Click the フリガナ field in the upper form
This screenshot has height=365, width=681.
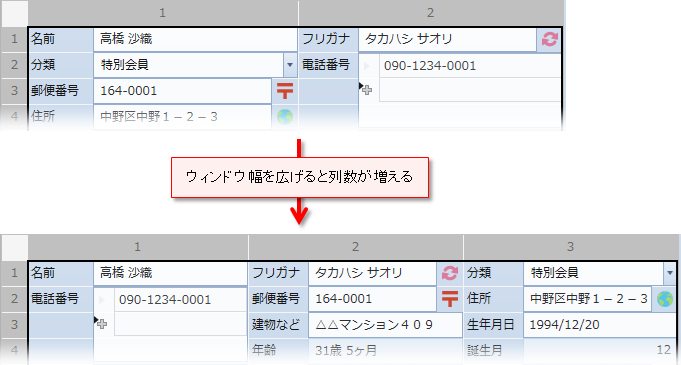pos(447,40)
